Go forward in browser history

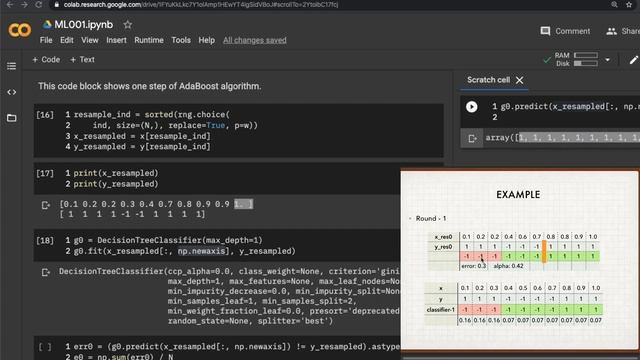pyautogui.click(x=24, y=4)
